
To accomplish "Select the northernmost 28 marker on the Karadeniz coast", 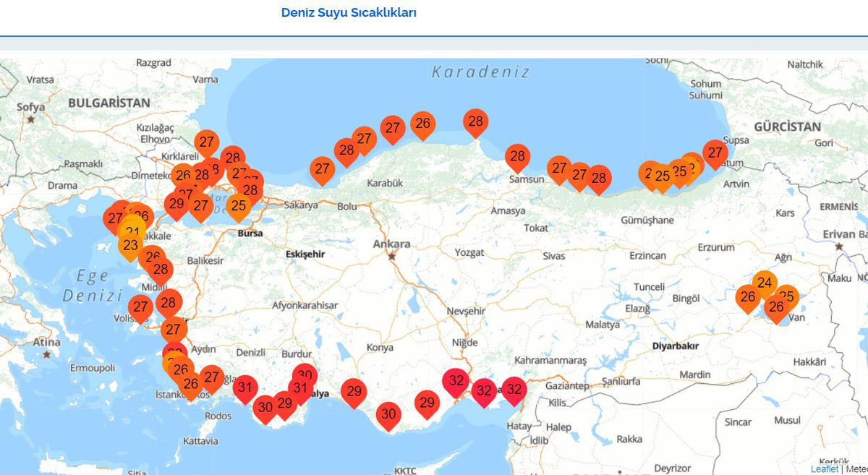I will tap(475, 122).
